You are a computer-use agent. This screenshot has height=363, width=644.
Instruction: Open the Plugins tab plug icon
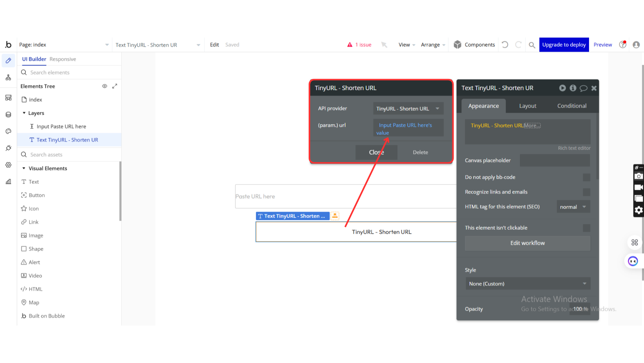pyautogui.click(x=8, y=148)
